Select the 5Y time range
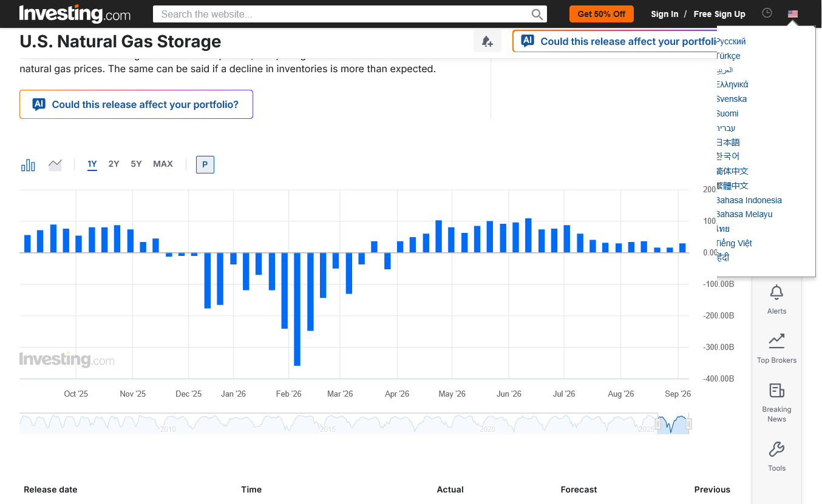Screen dimensions: 822x504 136,164
